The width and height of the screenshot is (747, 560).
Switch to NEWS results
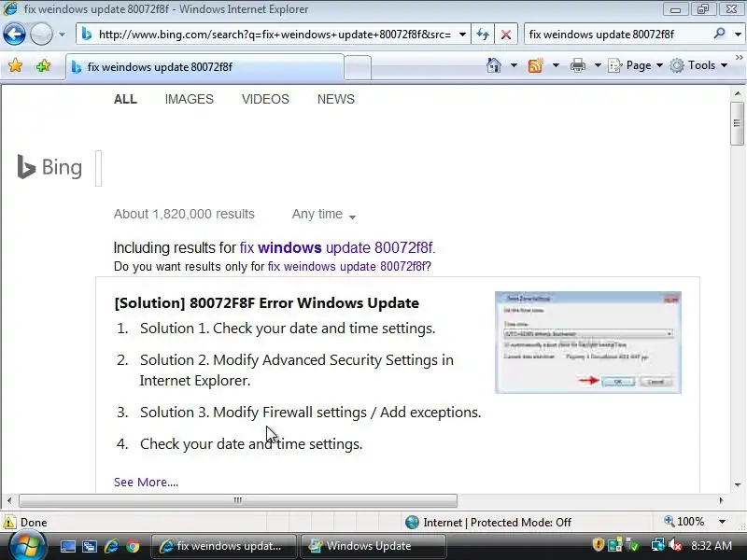(x=336, y=99)
